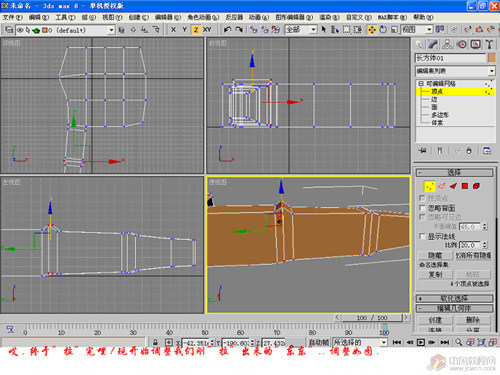Click the object color swatch beside name
The image size is (500, 375).
pyautogui.click(x=492, y=58)
